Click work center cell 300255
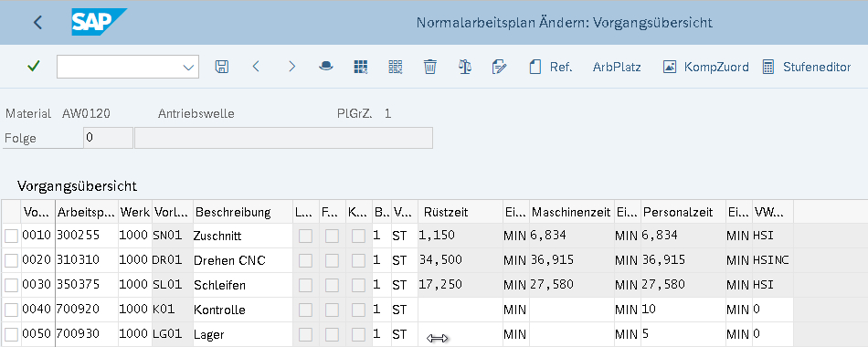This screenshot has width=868, height=347. (87, 236)
